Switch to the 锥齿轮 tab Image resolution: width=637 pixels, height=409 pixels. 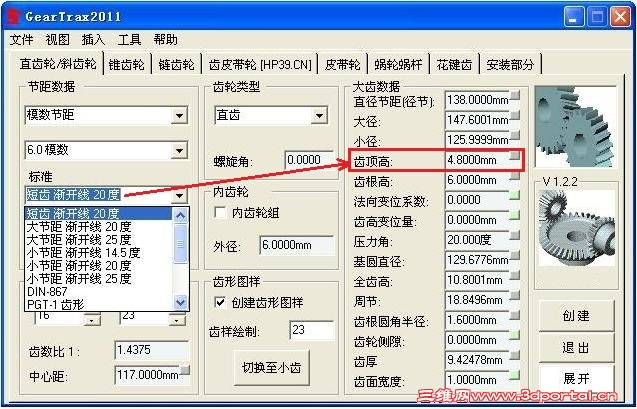(x=127, y=64)
